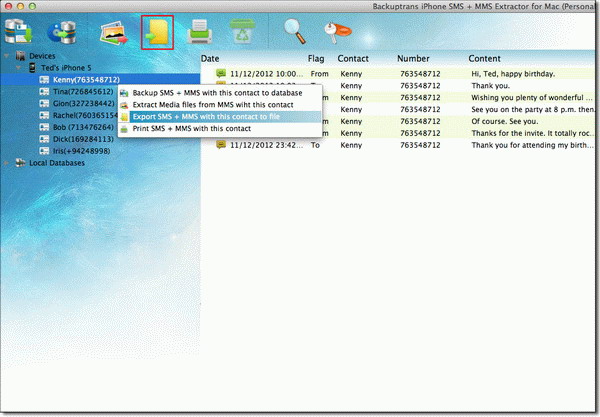Select contact Dick(169284113)
The width and height of the screenshot is (600, 417).
83,139
